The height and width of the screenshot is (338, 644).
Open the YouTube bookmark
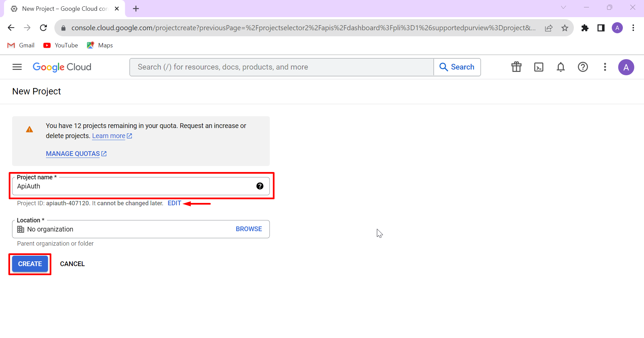pyautogui.click(x=60, y=45)
